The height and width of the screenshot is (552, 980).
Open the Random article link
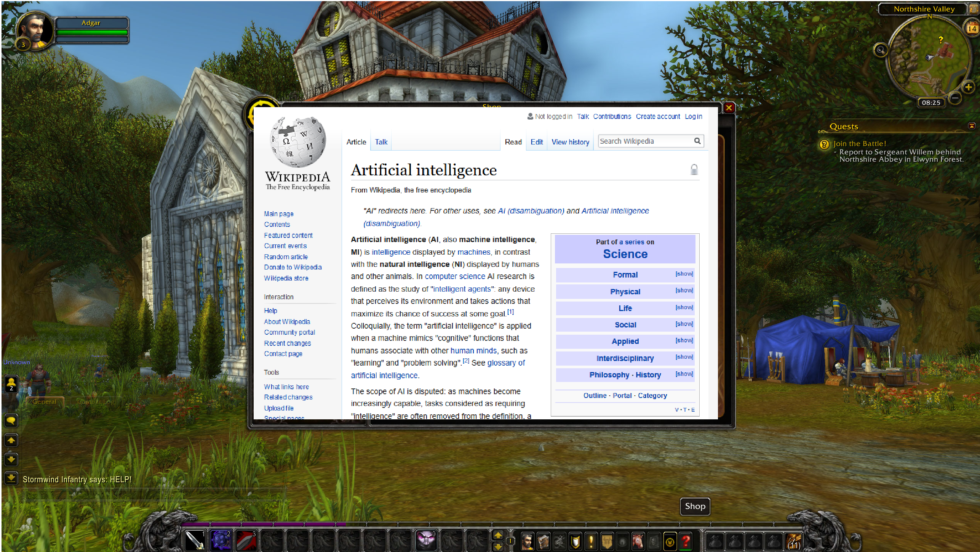pos(286,257)
